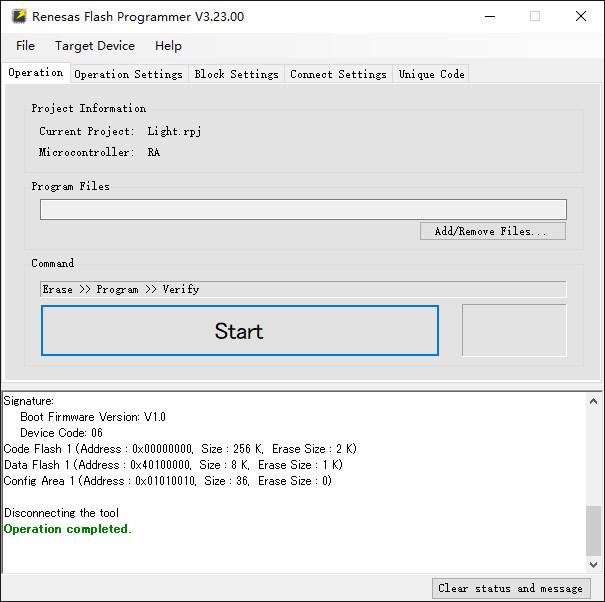This screenshot has height=602, width=605.
Task: Close the Renesas Flash Programmer window
Action: coord(581,17)
